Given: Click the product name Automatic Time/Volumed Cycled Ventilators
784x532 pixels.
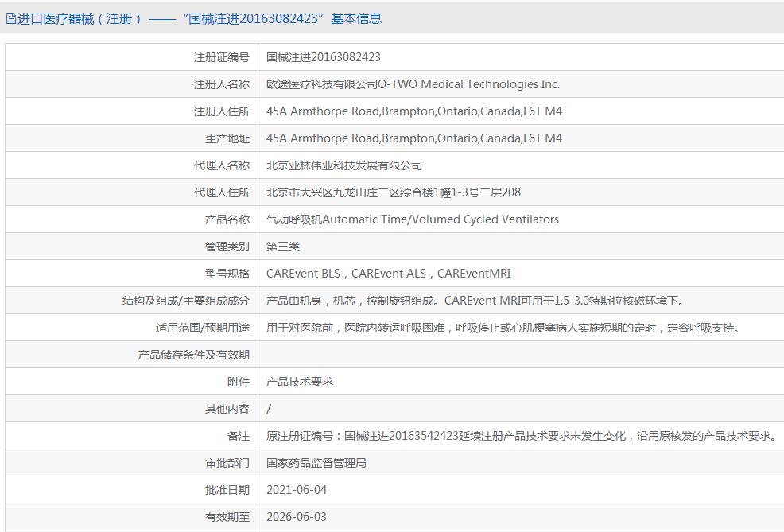Looking at the screenshot, I should coord(412,219).
